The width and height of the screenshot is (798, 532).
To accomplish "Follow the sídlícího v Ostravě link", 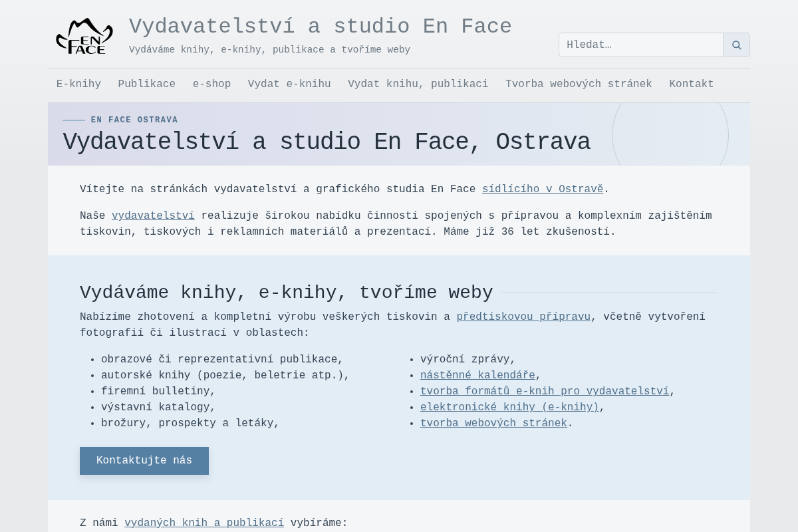I will tap(543, 190).
